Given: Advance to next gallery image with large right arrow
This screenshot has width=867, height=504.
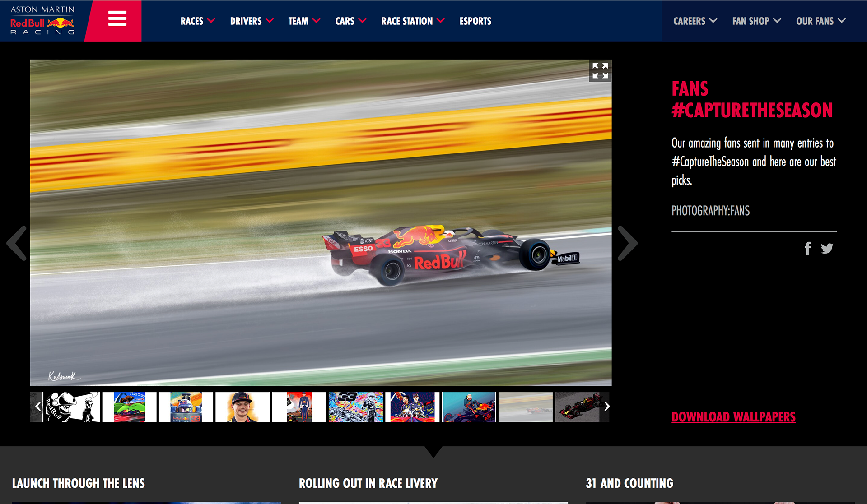Looking at the screenshot, I should 627,243.
